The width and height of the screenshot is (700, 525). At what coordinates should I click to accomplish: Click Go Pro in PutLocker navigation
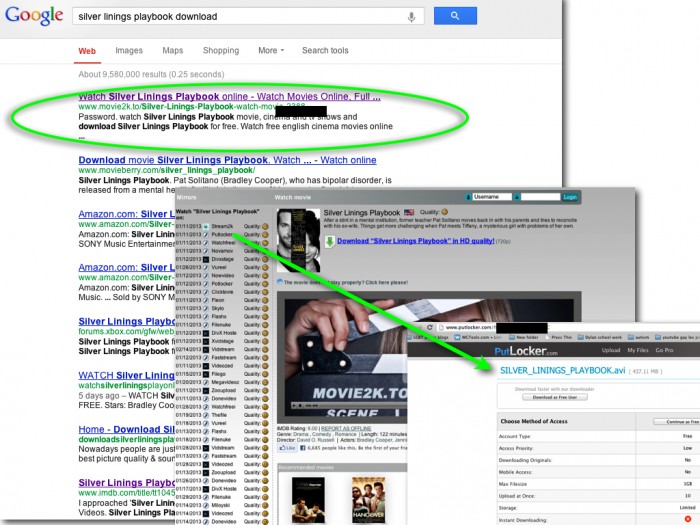tap(664, 350)
